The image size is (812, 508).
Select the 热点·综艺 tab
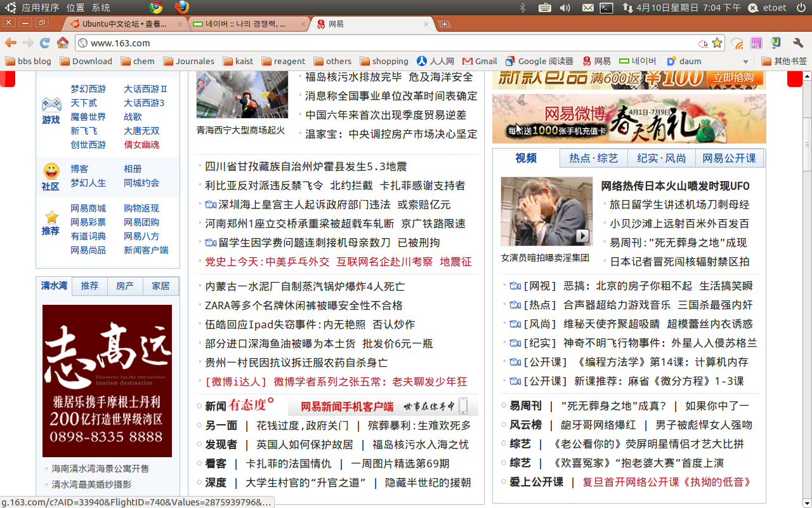[594, 158]
